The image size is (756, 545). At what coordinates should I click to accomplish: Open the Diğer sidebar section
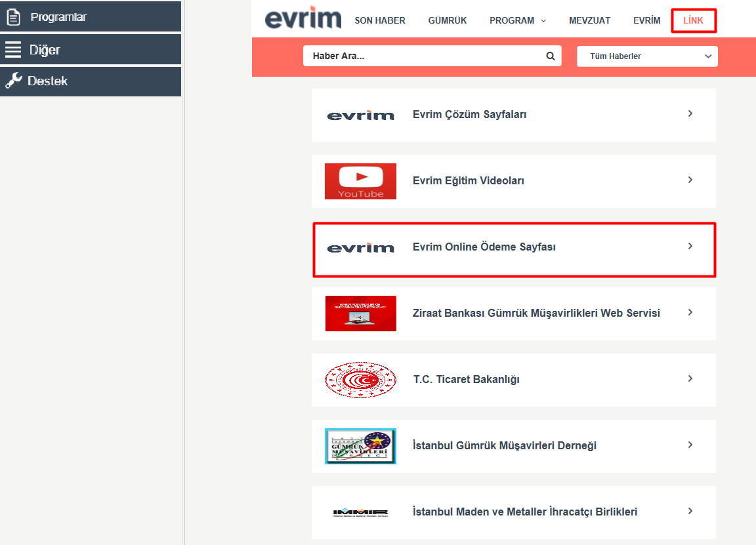tap(91, 50)
